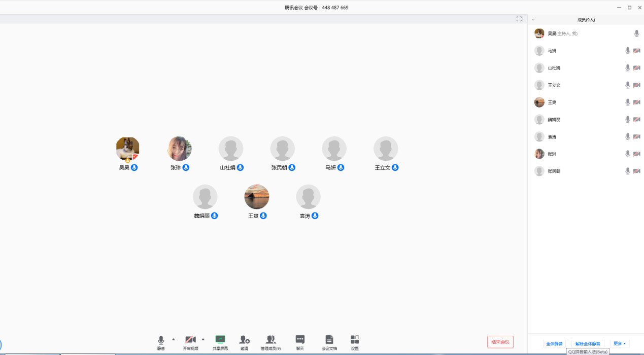This screenshot has width=644, height=355.
Task: Open the 聊天 chat panel
Action: [x=300, y=340]
